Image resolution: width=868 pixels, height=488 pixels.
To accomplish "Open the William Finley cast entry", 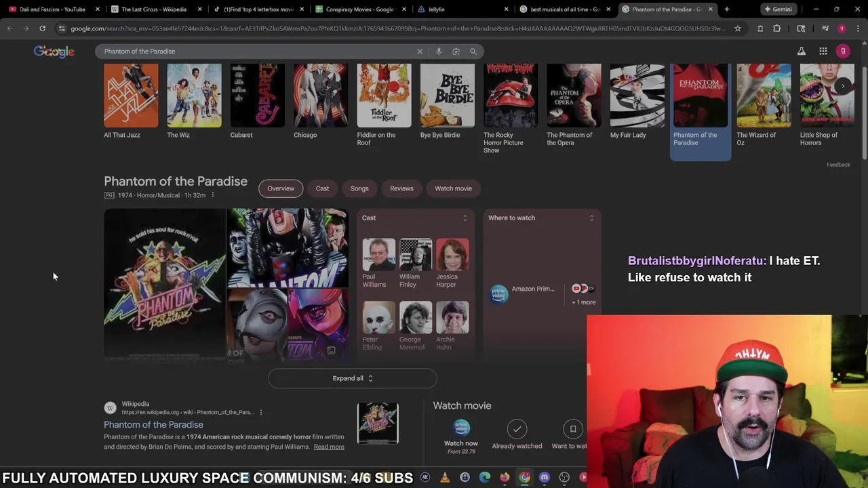I will pyautogui.click(x=416, y=263).
